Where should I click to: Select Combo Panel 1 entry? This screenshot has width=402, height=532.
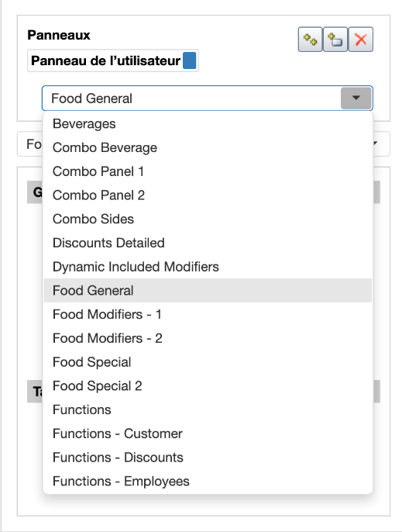[208, 171]
